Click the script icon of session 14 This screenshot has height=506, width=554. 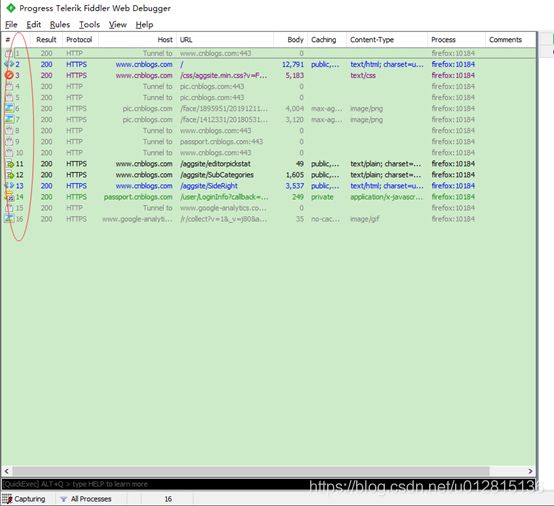(9, 197)
